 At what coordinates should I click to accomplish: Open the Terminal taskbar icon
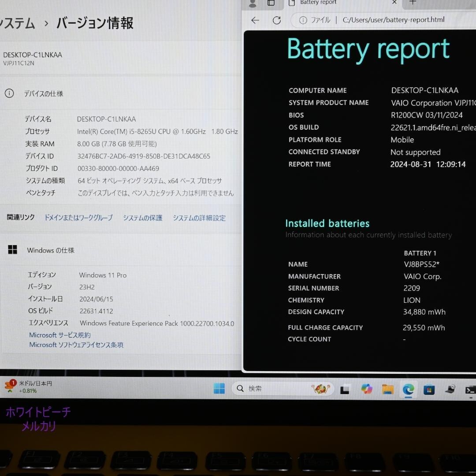[x=470, y=390]
